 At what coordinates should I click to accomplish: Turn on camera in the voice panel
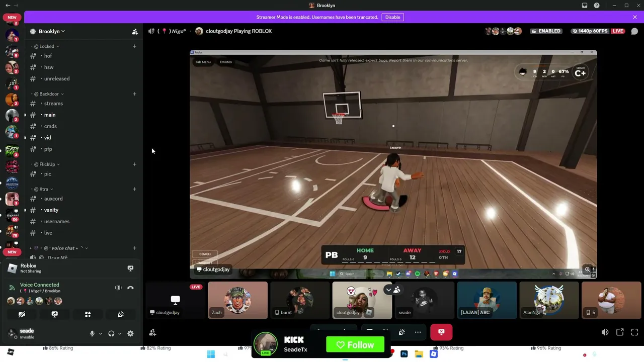[x=22, y=314]
